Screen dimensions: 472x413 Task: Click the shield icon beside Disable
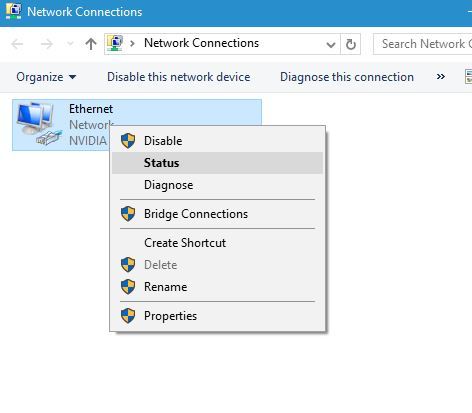(128, 141)
